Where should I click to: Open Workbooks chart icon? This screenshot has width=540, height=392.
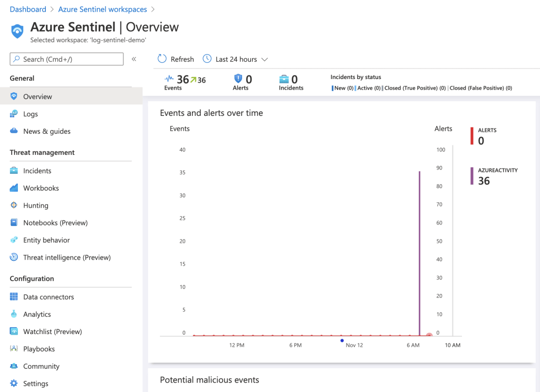(14, 188)
